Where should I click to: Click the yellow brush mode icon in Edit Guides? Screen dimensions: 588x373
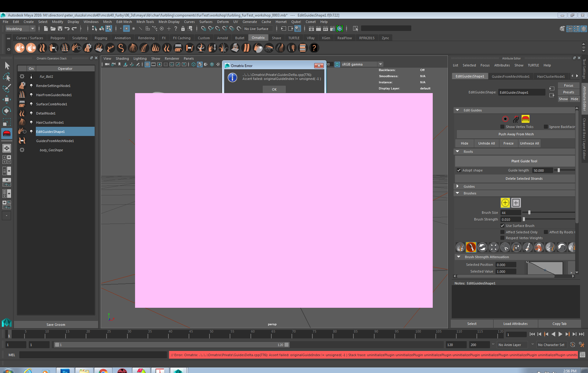coord(526,119)
